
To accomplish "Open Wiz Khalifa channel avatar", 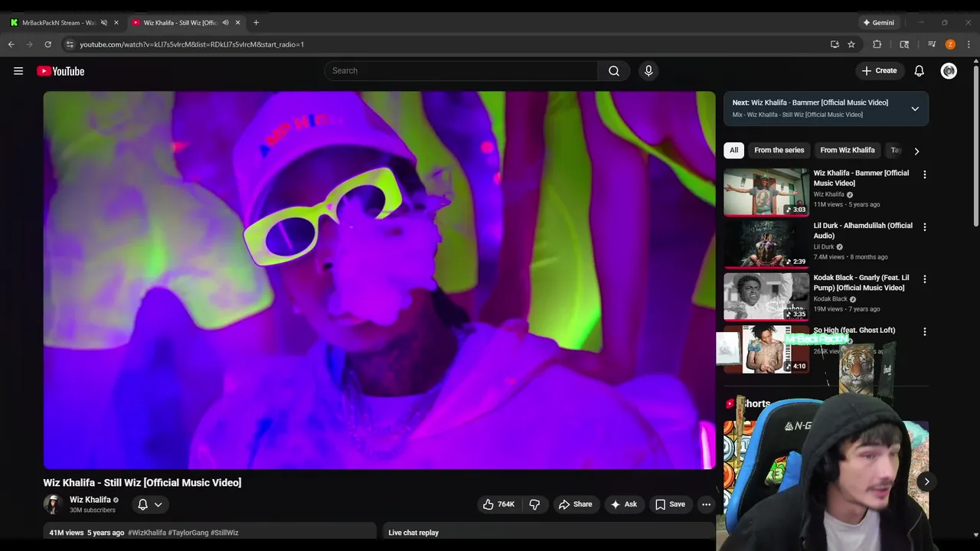I will coord(53,504).
